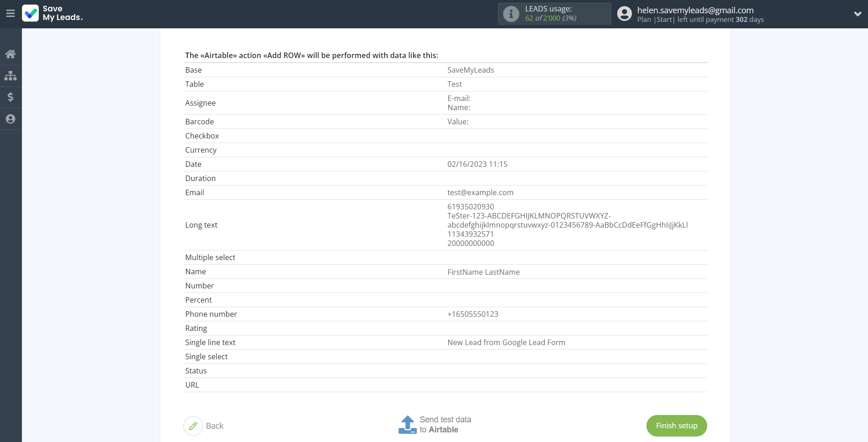
Task: Click the Long text value 61935020930
Action: [471, 207]
